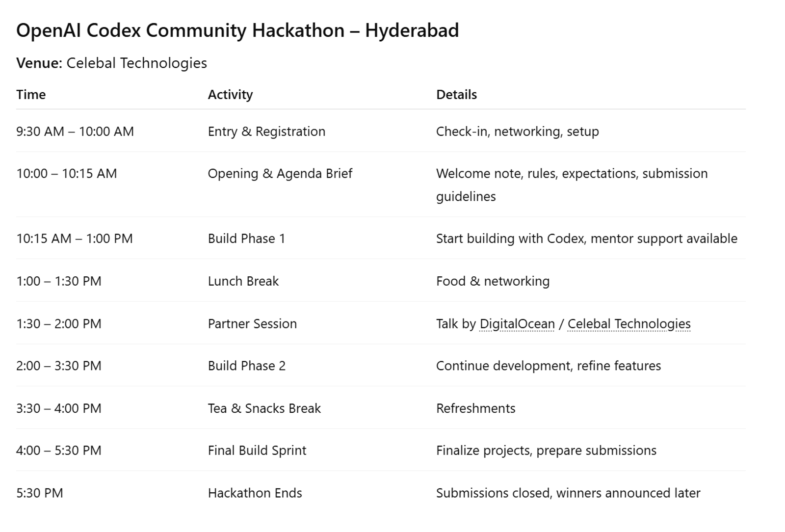The height and width of the screenshot is (532, 785).
Task: Click the Opening & Agenda Brief cell
Action: tap(280, 174)
